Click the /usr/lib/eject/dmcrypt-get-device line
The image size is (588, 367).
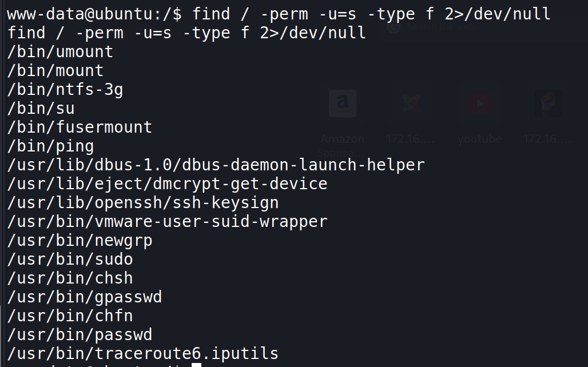click(167, 183)
